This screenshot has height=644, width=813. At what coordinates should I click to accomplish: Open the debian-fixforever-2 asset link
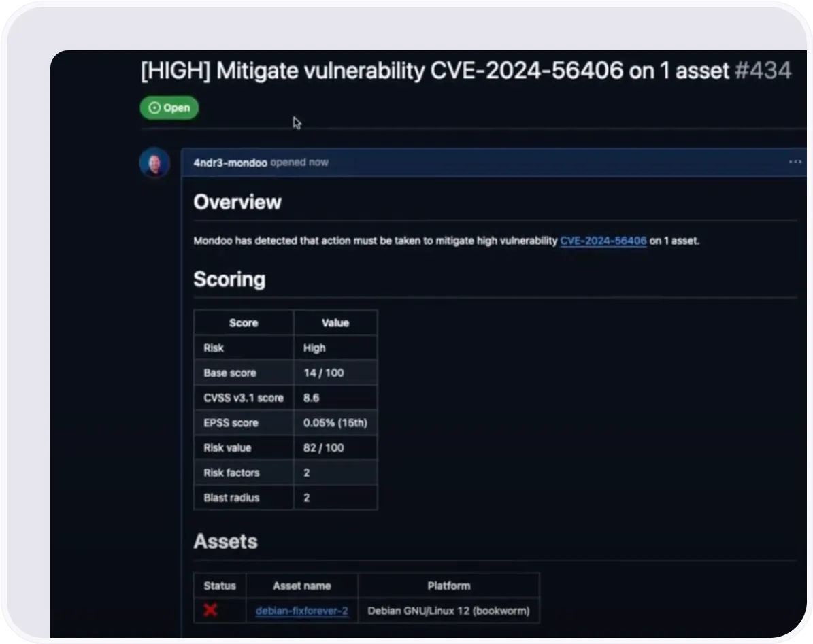301,610
